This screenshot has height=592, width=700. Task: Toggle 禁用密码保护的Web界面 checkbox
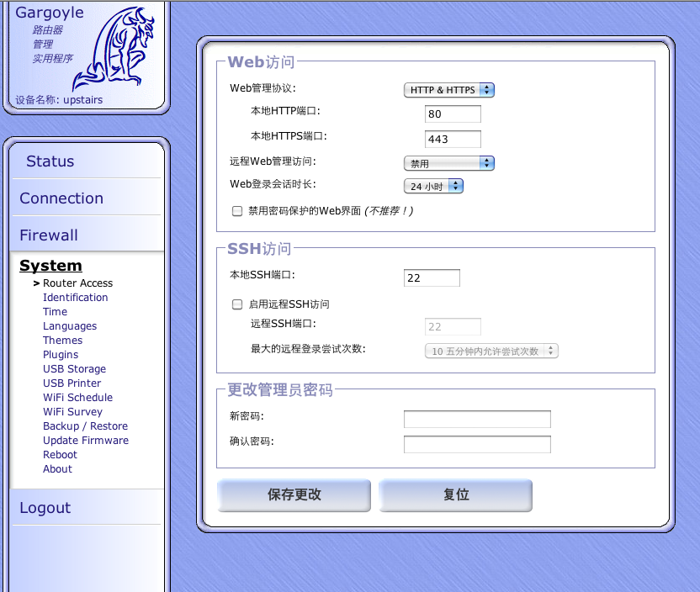[237, 211]
